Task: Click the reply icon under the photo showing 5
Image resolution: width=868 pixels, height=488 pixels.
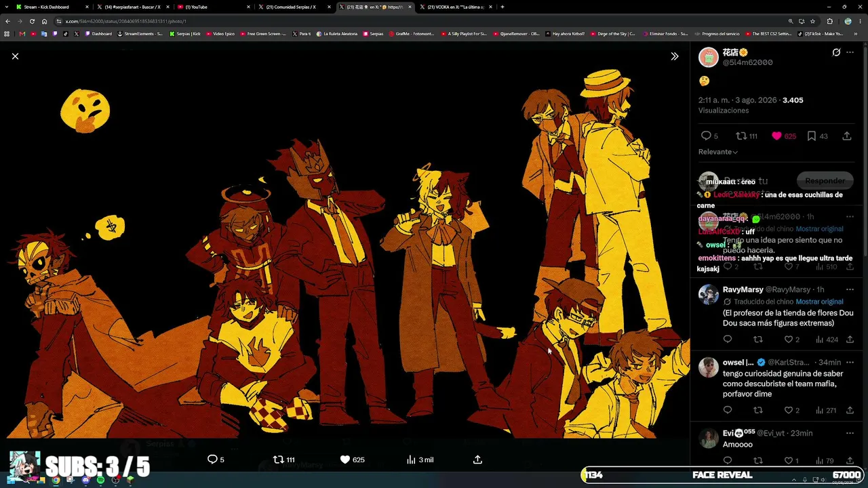Action: (x=216, y=460)
